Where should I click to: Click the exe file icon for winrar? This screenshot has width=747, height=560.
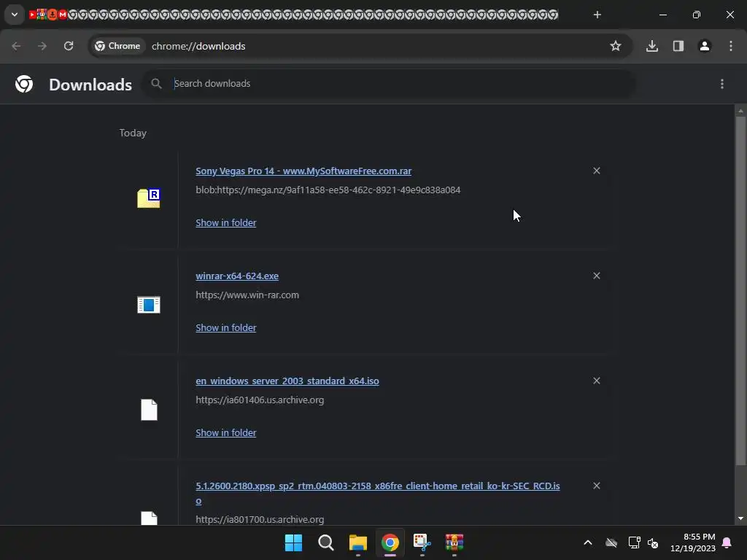point(149,305)
